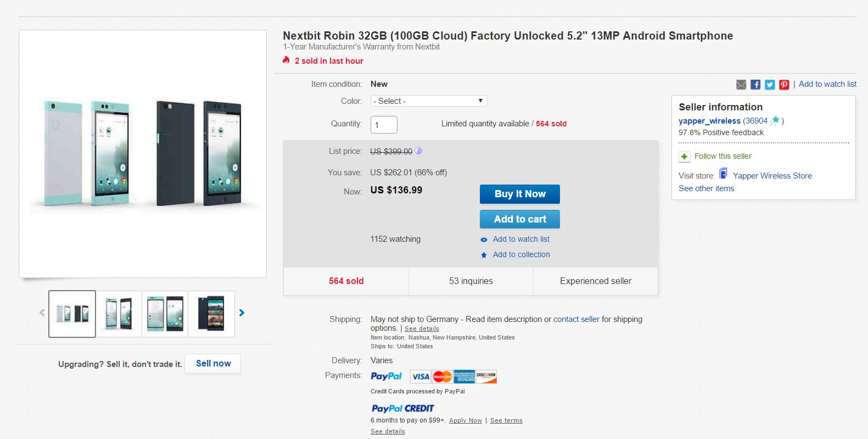Click the green Follow seller plus icon
Screen dimensions: 868x439
tap(685, 157)
